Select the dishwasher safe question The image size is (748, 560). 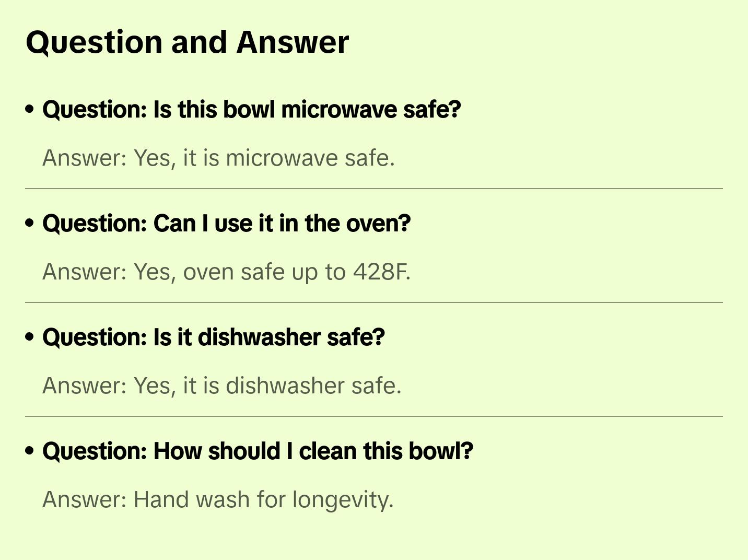point(214,337)
